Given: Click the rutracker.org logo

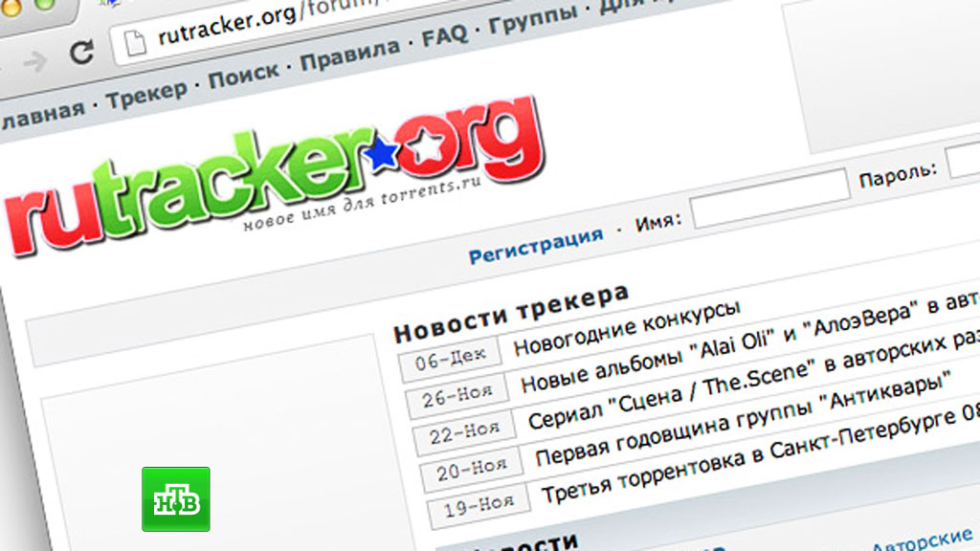Looking at the screenshot, I should point(275,175).
